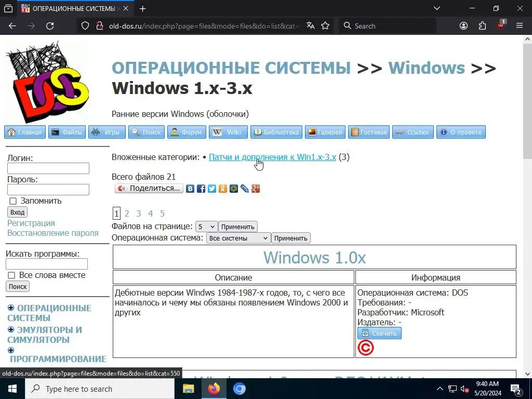Screen dimensions: 532x399
Task: Open Библиотека menu item
Action: (276, 132)
